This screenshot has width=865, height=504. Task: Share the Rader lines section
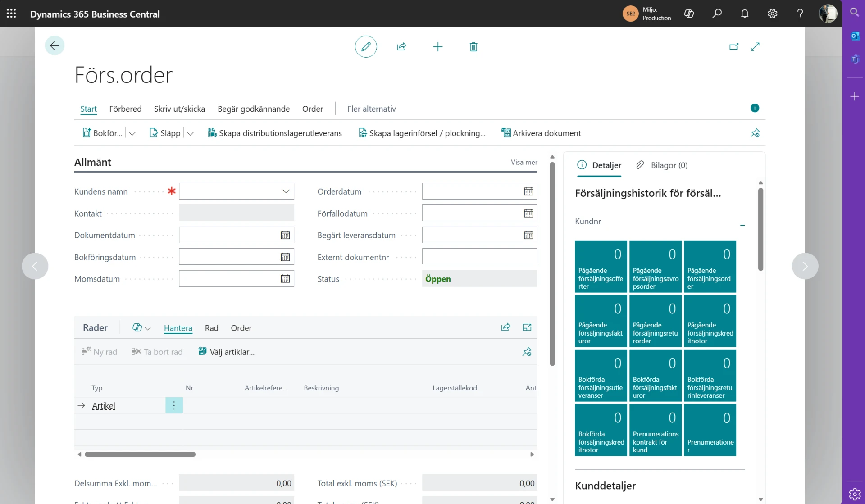coord(505,327)
